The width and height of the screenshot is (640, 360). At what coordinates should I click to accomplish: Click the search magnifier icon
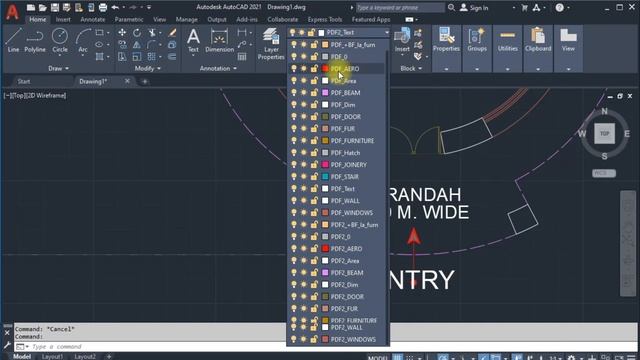(451, 7)
